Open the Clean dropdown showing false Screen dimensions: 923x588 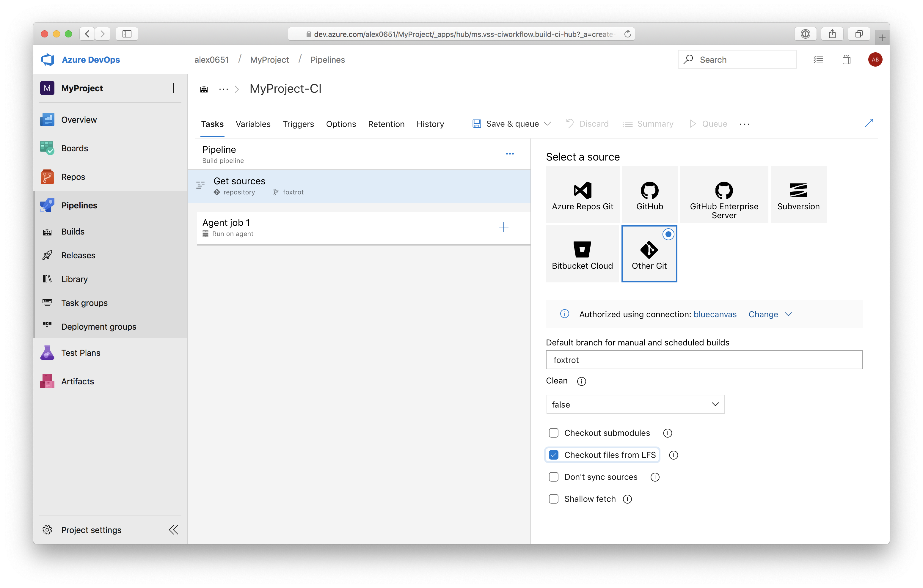pos(635,404)
